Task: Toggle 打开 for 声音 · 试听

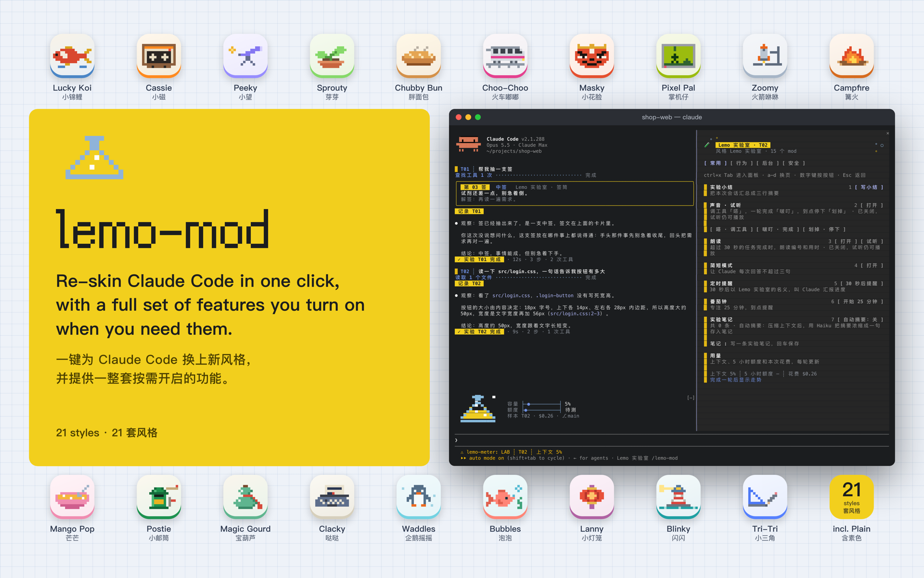Action: coord(872,205)
